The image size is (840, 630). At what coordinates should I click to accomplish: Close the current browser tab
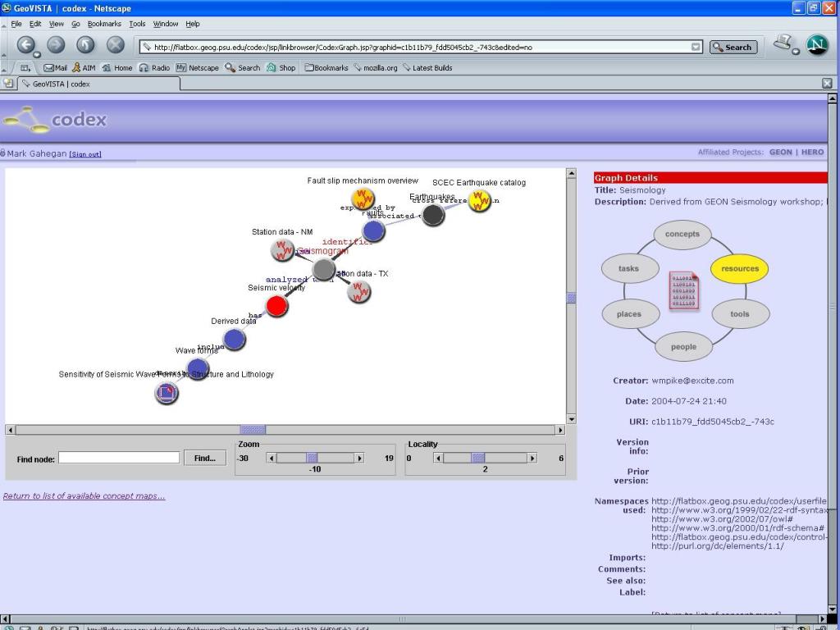[827, 83]
